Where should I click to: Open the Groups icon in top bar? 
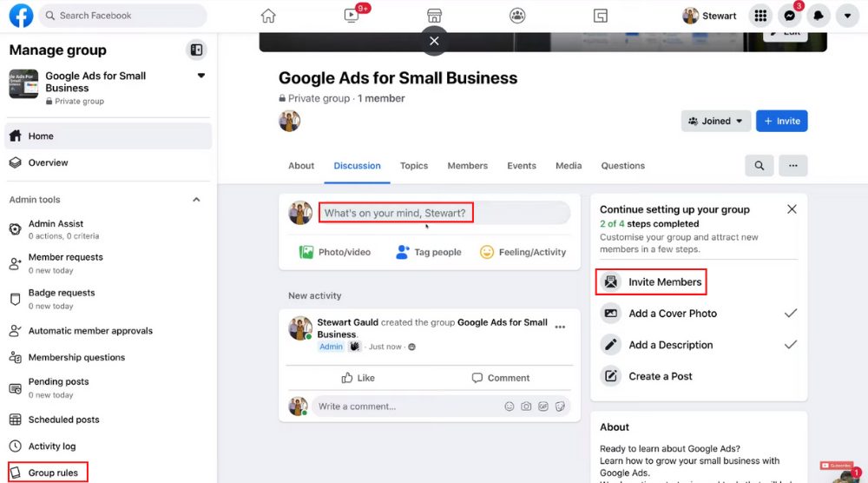(x=517, y=16)
